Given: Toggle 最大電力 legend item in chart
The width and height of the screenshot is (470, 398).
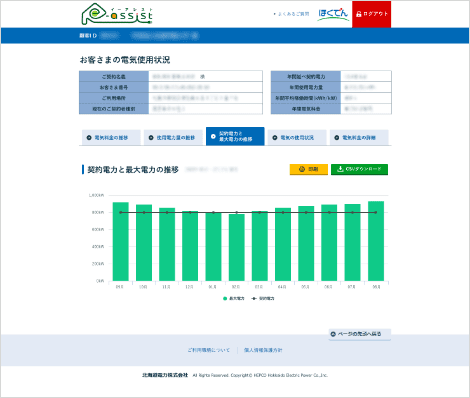Looking at the screenshot, I should coord(233,298).
